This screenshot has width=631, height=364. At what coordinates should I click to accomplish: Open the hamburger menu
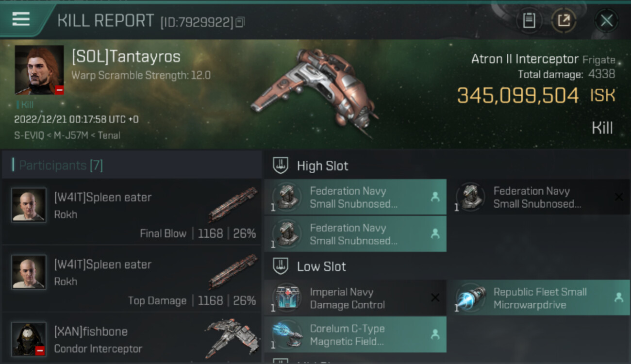[x=21, y=19]
